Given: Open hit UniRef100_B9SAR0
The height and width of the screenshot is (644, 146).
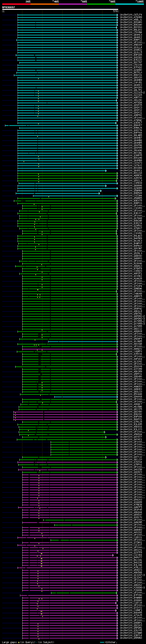Looking at the screenshot, I should (131, 22).
